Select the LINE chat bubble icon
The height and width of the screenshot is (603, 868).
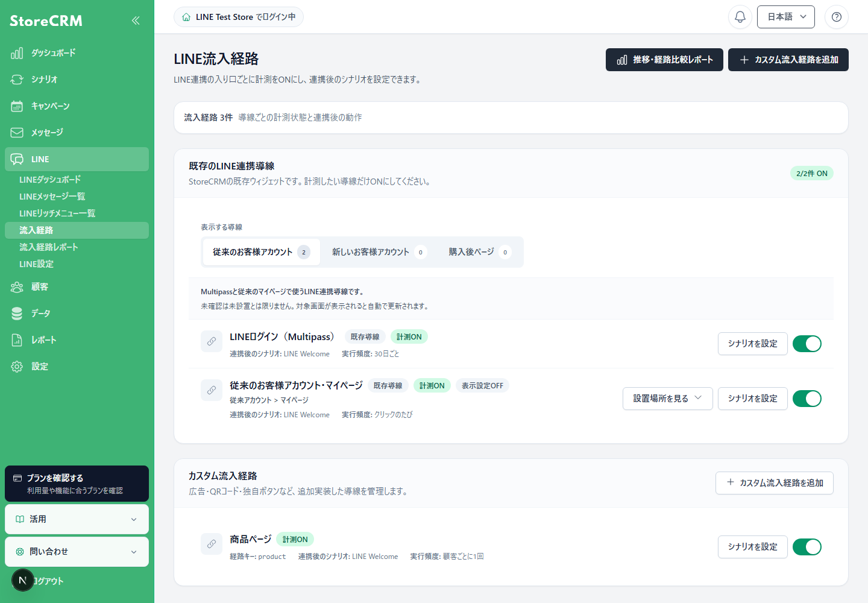click(x=17, y=159)
